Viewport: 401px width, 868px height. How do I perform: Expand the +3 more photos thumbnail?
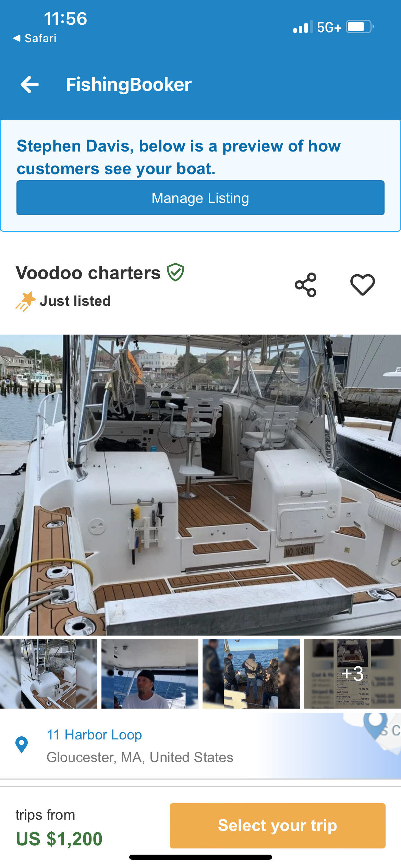(x=352, y=674)
